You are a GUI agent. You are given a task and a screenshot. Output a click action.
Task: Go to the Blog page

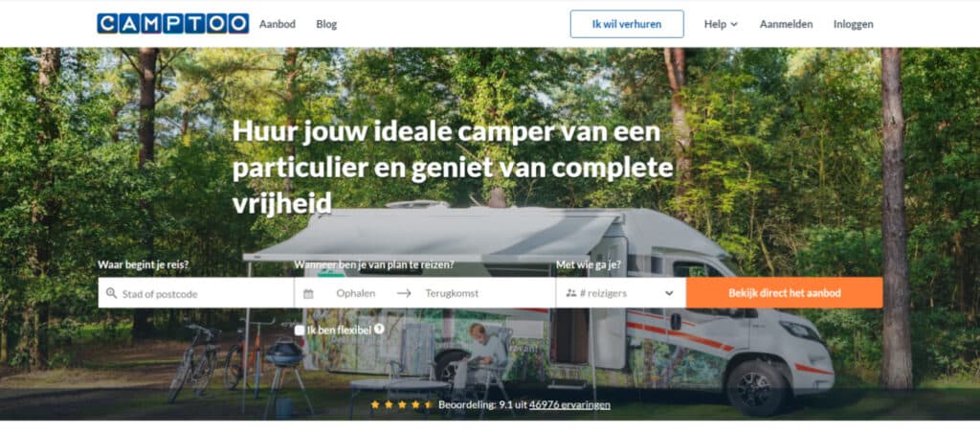coord(326,24)
